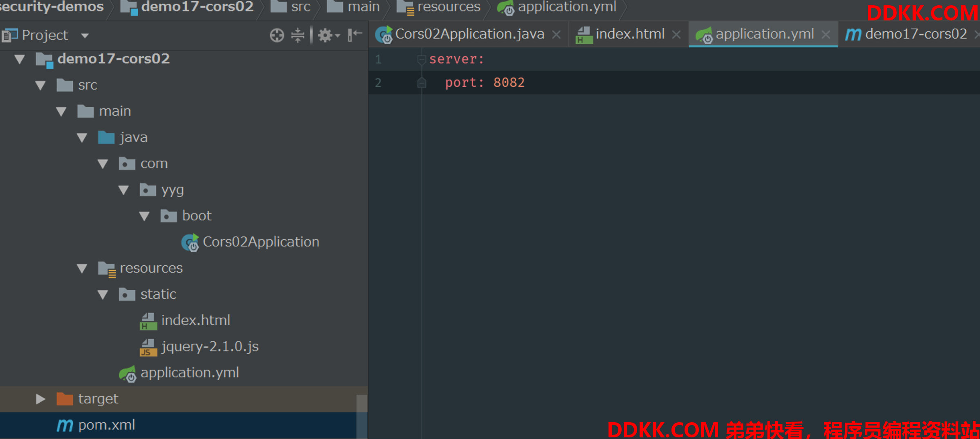Select Cors02Application in project tree
The image size is (980, 439).
click(x=261, y=242)
